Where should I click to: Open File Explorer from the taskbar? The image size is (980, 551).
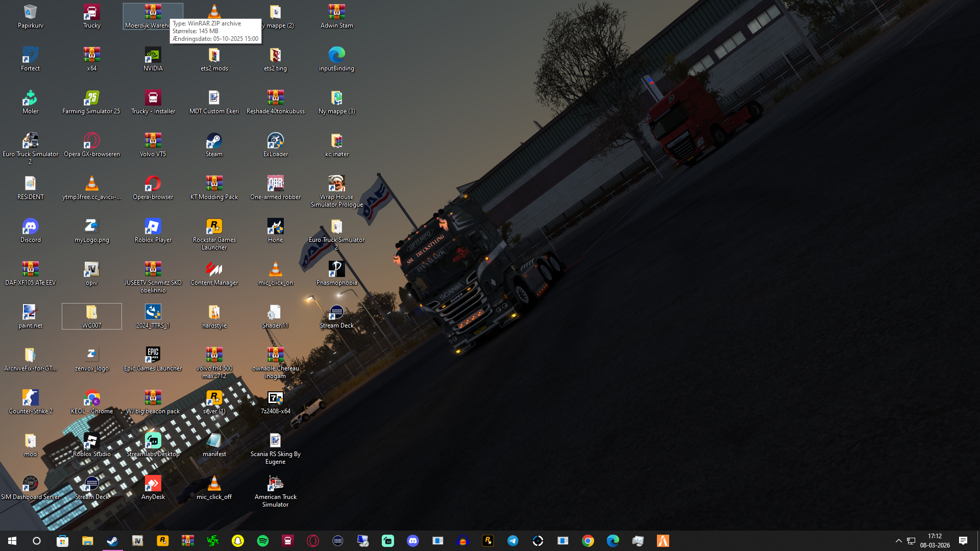pyautogui.click(x=87, y=541)
